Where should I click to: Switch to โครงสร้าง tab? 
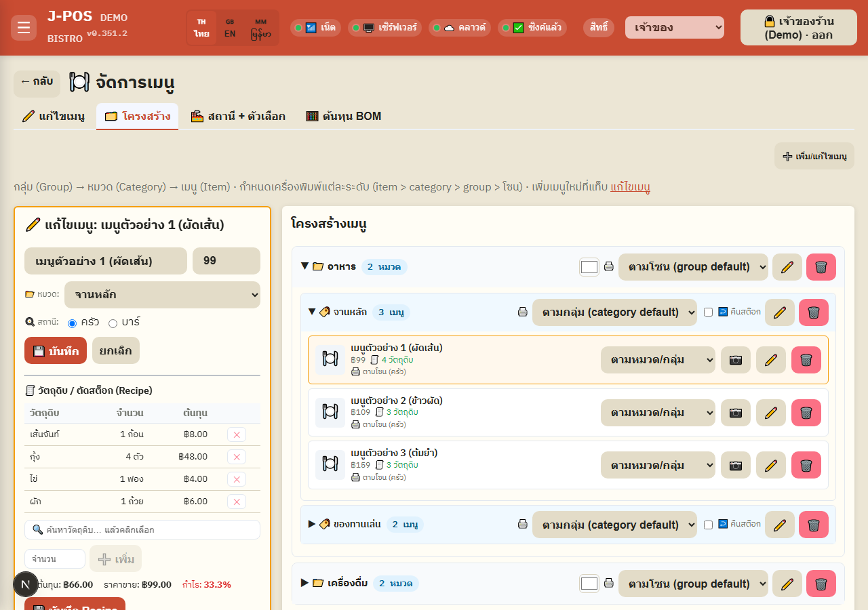click(x=138, y=116)
